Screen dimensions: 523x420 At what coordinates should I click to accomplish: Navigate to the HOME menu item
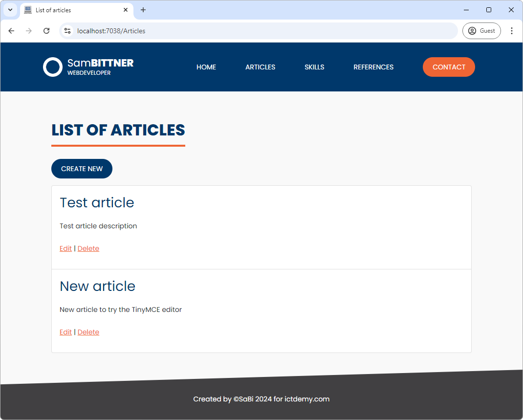206,67
